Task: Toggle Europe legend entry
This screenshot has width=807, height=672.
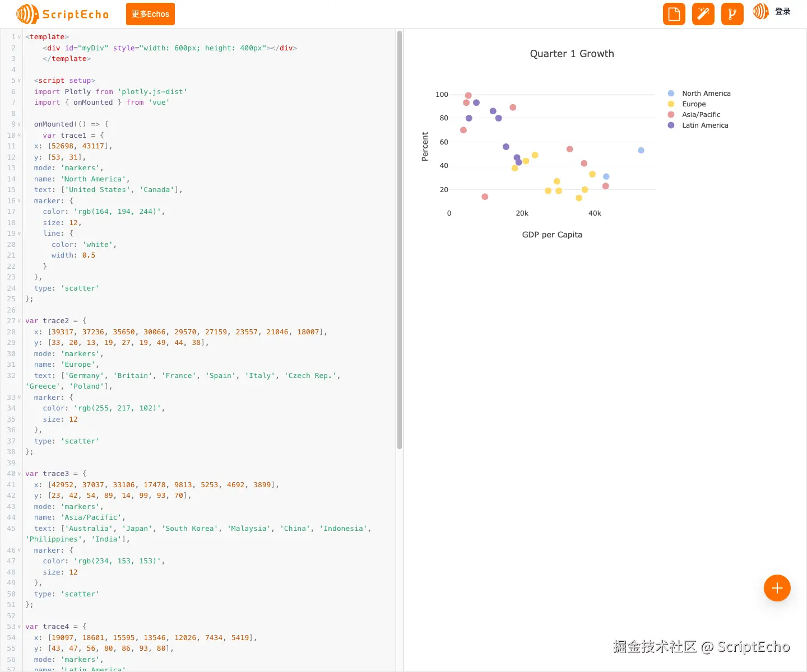Action: click(x=687, y=104)
